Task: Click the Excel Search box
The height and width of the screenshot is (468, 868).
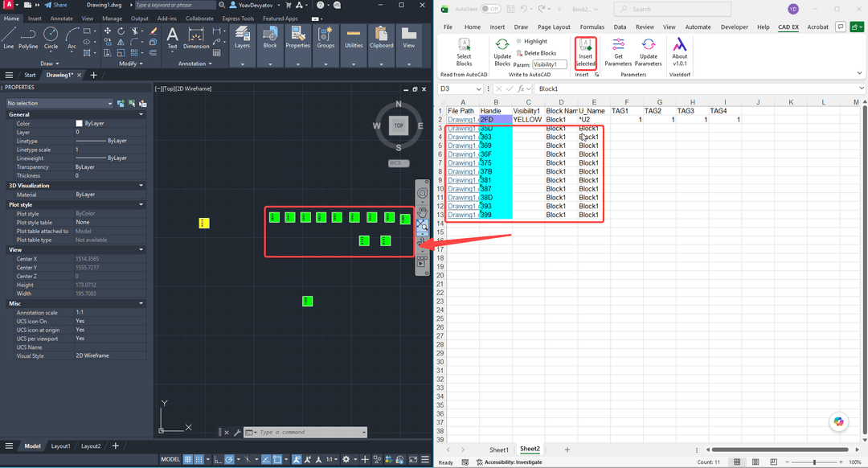Action: point(673,9)
